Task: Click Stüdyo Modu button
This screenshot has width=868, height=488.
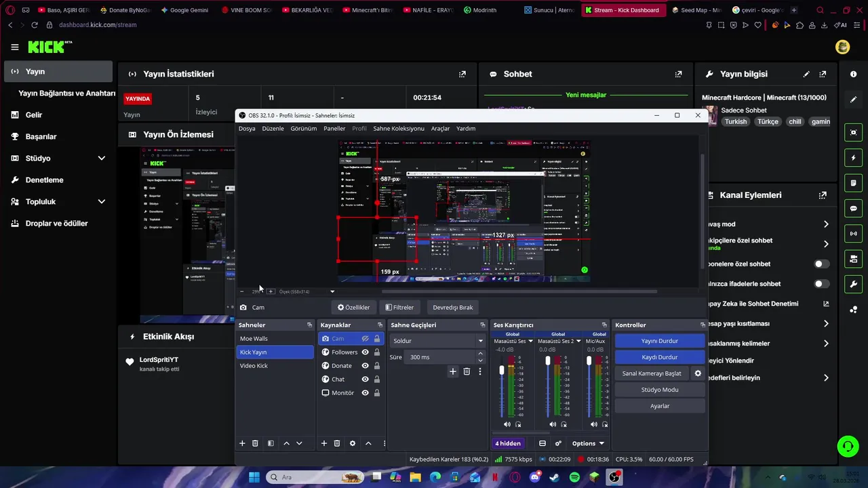Action: (660, 390)
